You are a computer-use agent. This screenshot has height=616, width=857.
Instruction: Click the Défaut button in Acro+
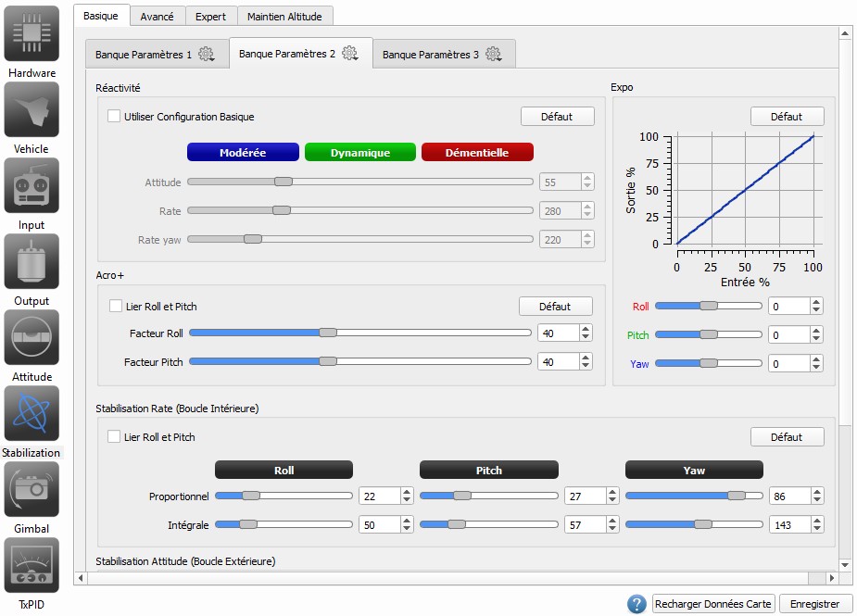[x=555, y=306]
